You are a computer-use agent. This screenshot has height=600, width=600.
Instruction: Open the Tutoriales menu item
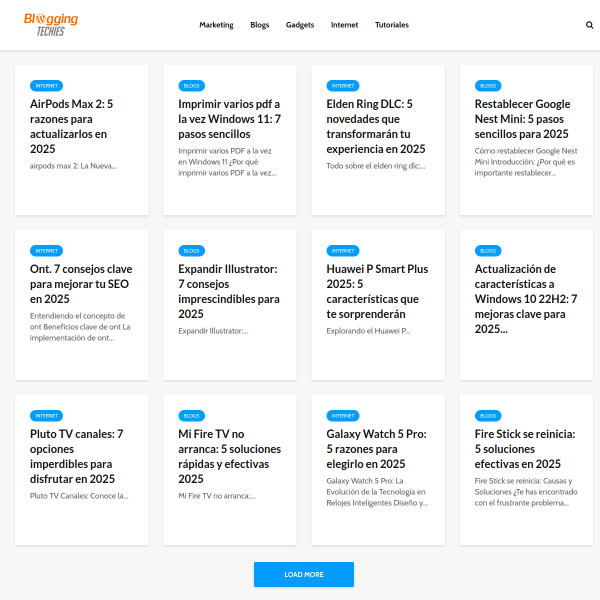(x=391, y=25)
